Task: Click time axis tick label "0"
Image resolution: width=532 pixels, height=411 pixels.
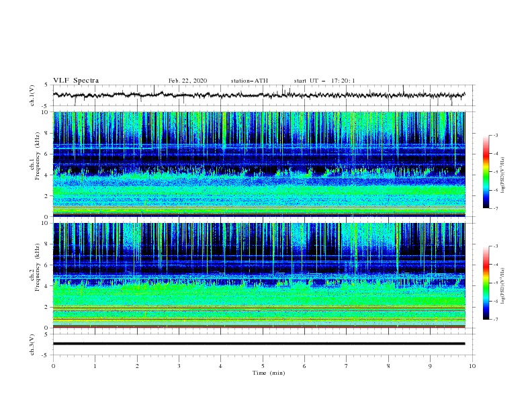Action: click(x=53, y=366)
